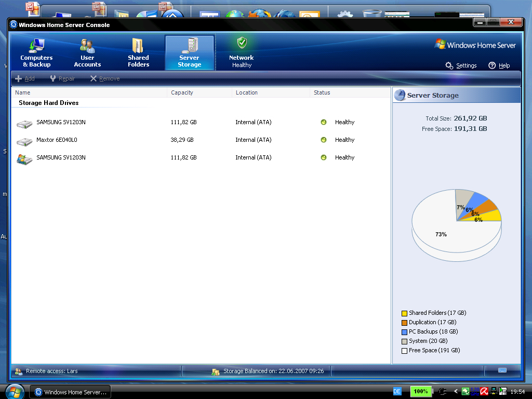
Task: Select the Storage Hard Drives group heading
Action: coord(48,103)
